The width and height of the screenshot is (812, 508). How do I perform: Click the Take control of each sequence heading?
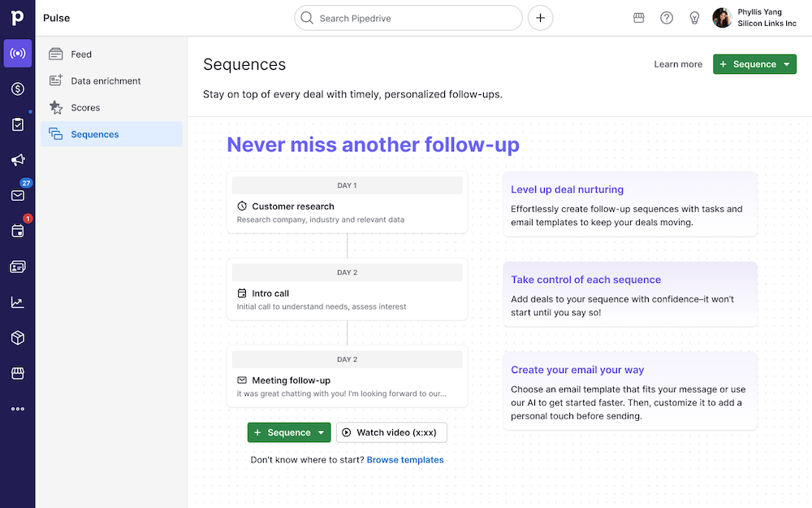tap(585, 280)
